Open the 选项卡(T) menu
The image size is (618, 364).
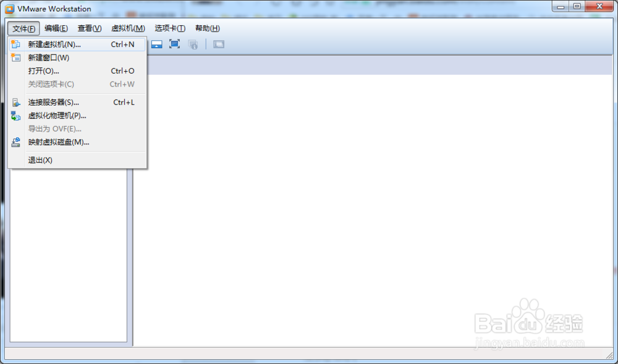170,28
